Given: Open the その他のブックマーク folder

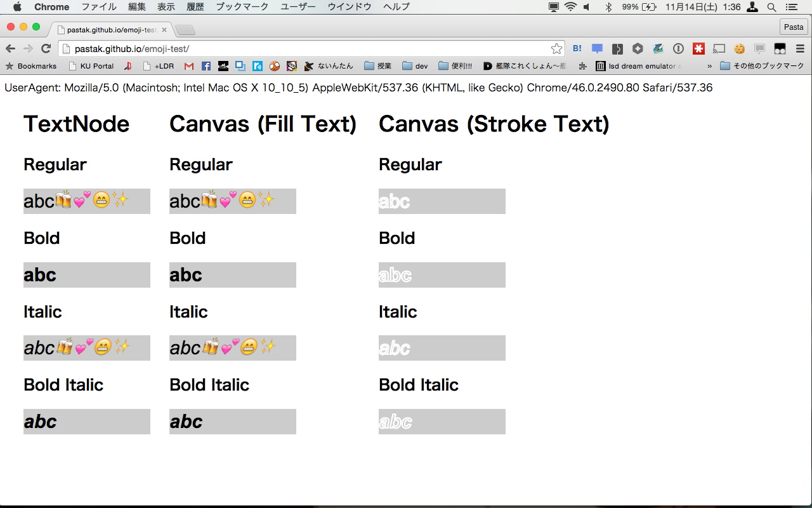Looking at the screenshot, I should coord(762,66).
